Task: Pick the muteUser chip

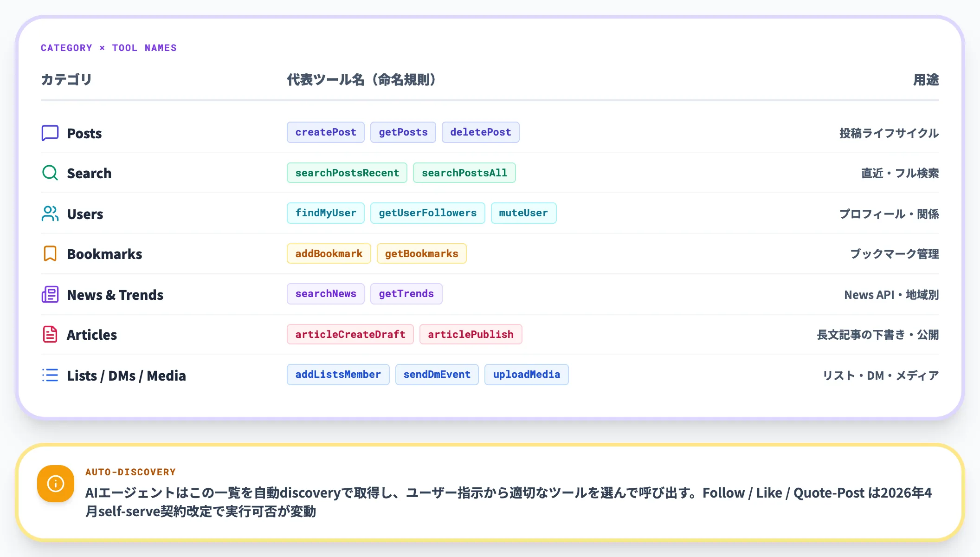Action: tap(523, 213)
